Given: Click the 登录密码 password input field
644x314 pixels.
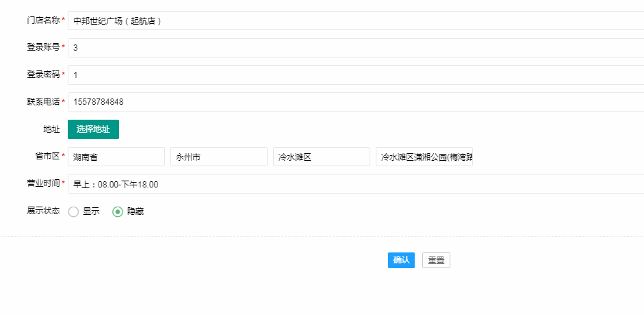Looking at the screenshot, I should tap(356, 75).
